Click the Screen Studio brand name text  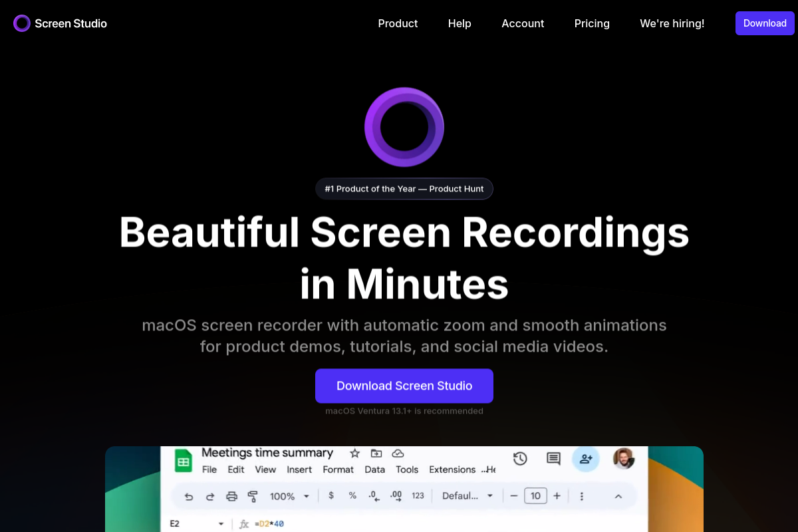pos(71,23)
